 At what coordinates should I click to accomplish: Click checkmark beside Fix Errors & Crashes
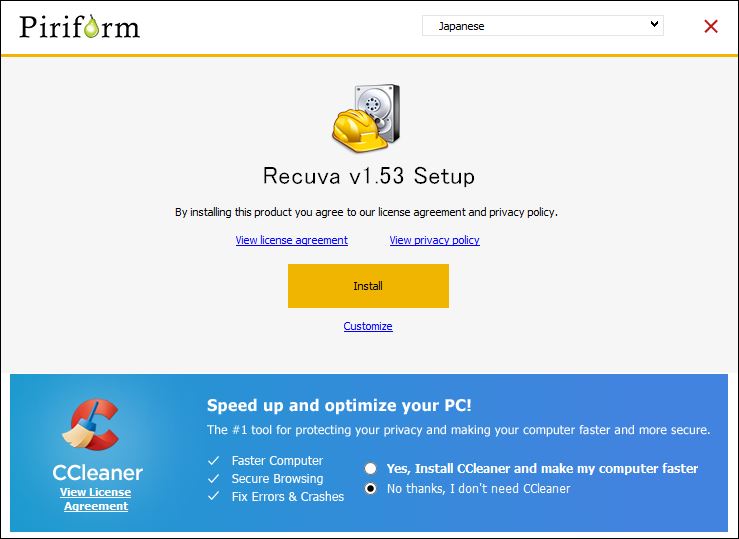point(213,496)
